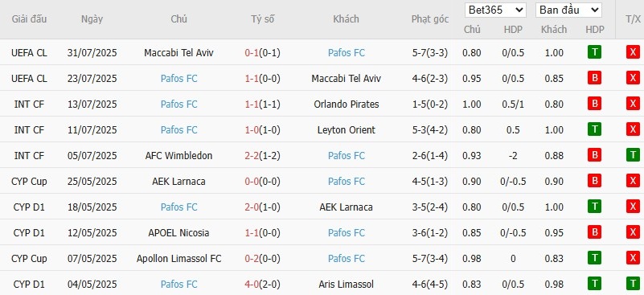Open Pafos FC home link on 23/07/2025
644x295 pixels.
[x=179, y=79]
